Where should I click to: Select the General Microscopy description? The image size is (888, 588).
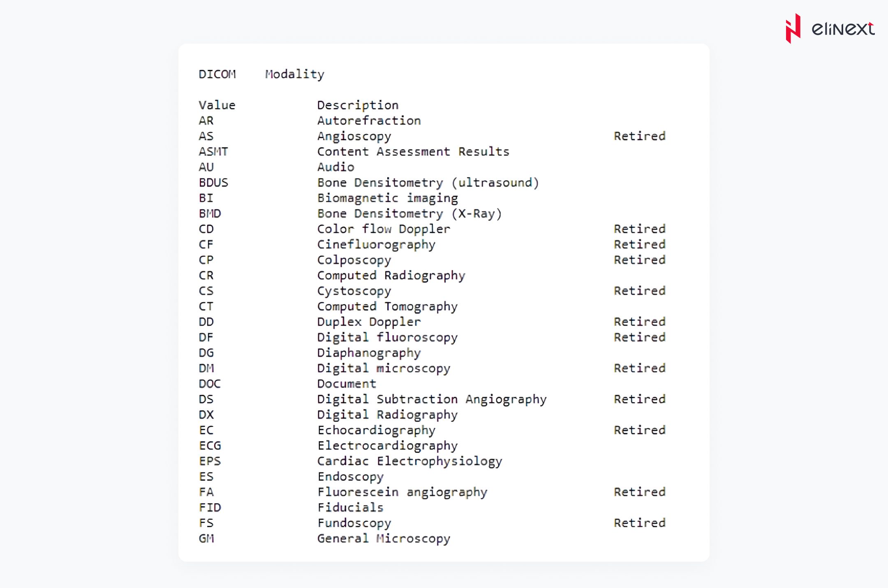[384, 539]
